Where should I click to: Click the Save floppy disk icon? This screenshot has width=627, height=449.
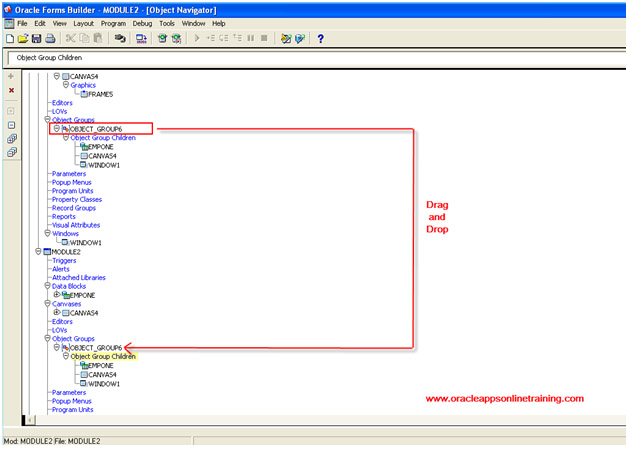pyautogui.click(x=36, y=39)
